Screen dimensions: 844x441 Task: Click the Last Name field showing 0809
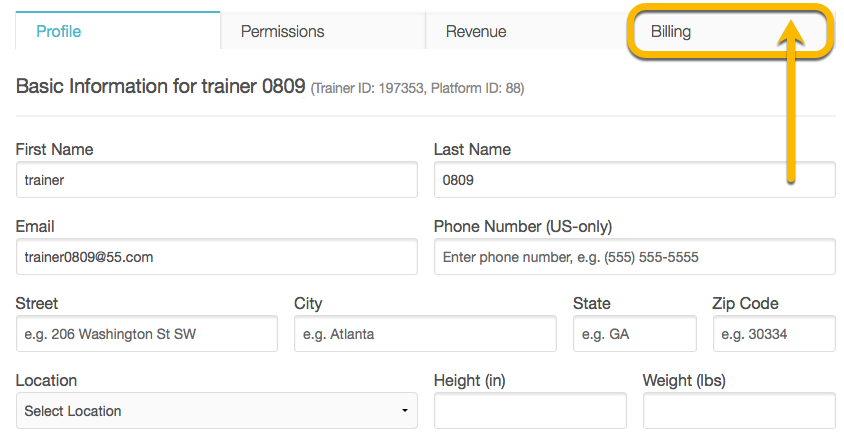(635, 180)
